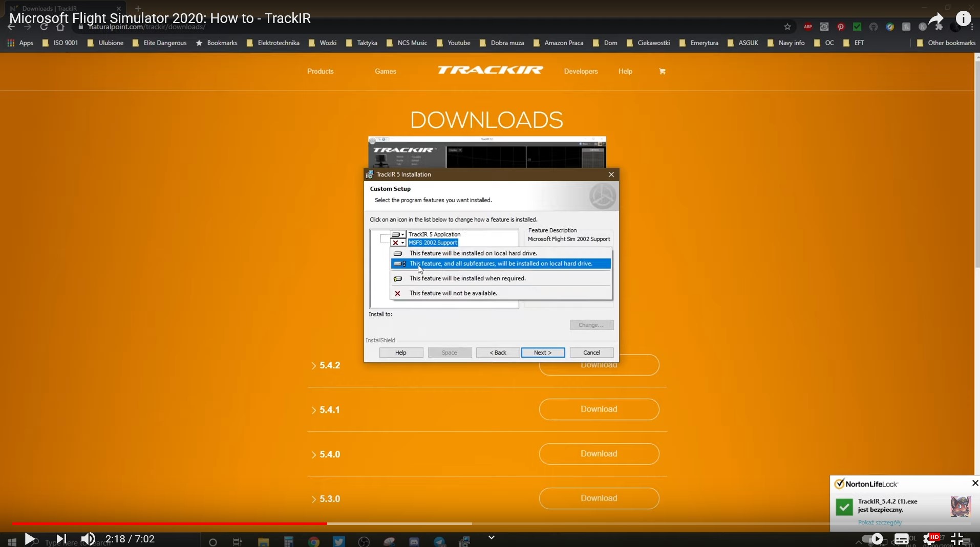Click the TrackIR logo

coord(490,70)
